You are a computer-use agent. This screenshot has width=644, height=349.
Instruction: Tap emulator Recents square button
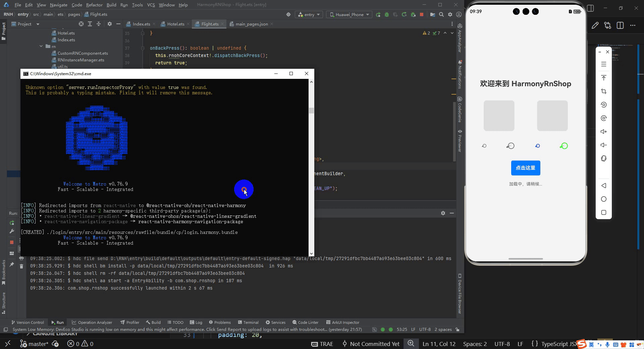pos(603,212)
